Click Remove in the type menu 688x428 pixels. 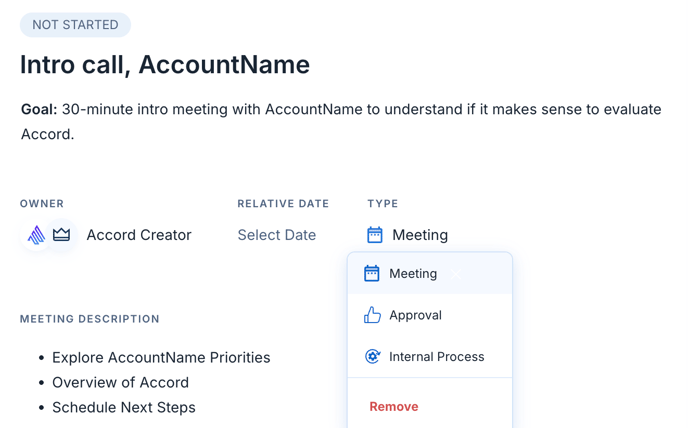point(394,406)
